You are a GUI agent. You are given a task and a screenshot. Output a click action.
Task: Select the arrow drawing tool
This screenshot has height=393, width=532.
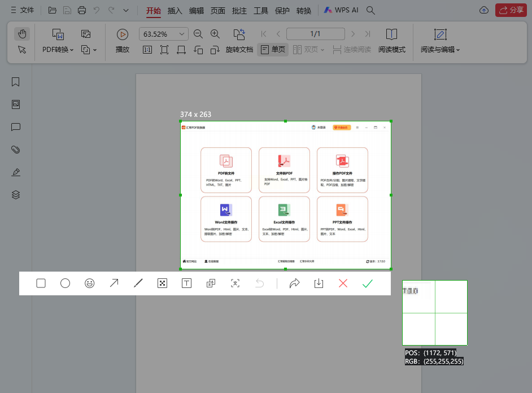[x=114, y=283]
